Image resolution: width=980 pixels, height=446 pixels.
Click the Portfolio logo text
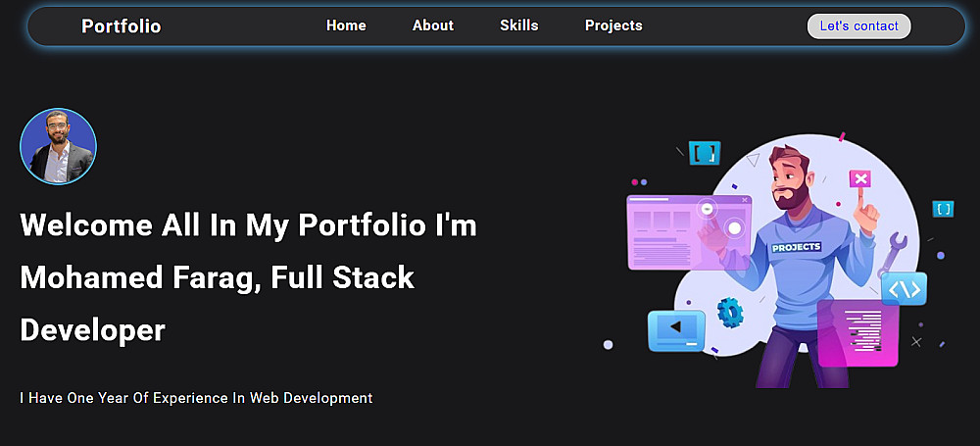coord(122,26)
